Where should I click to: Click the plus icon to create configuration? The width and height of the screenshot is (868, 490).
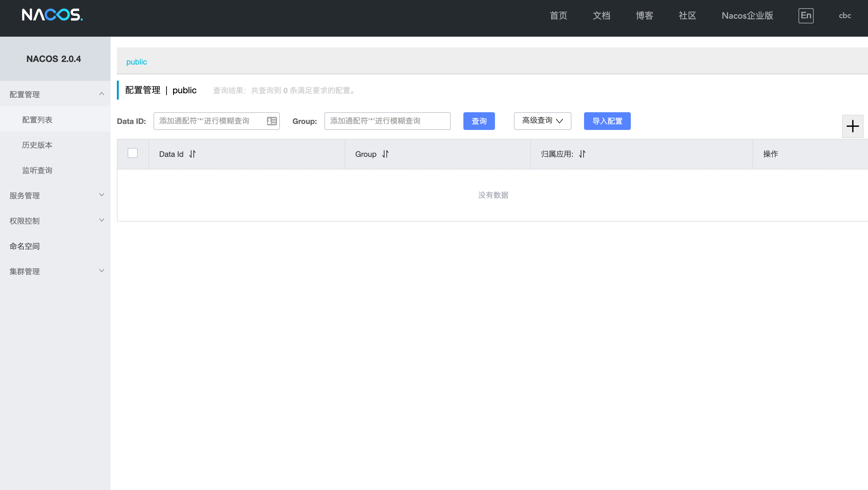pos(853,126)
